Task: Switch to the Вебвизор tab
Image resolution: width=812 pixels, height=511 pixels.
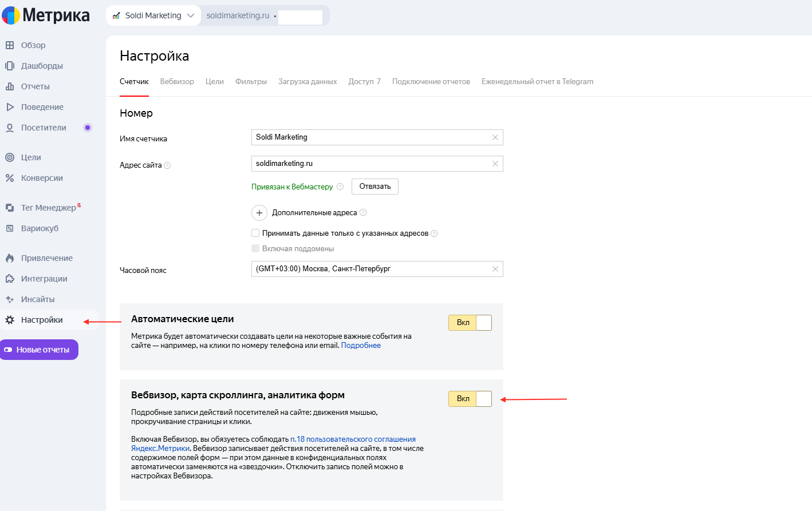Action: pyautogui.click(x=177, y=82)
